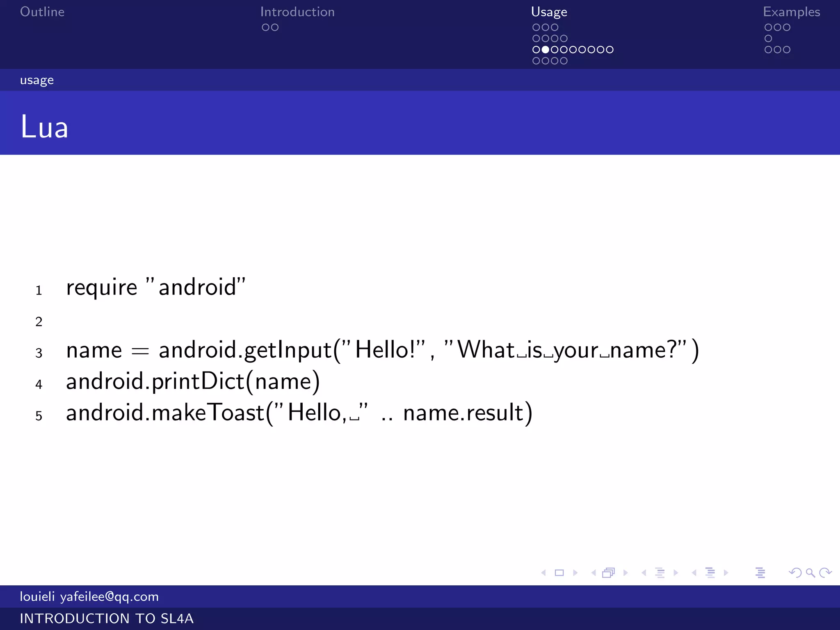The image size is (840, 630).
Task: Click first dot in Examples' top row
Action: [768, 27]
